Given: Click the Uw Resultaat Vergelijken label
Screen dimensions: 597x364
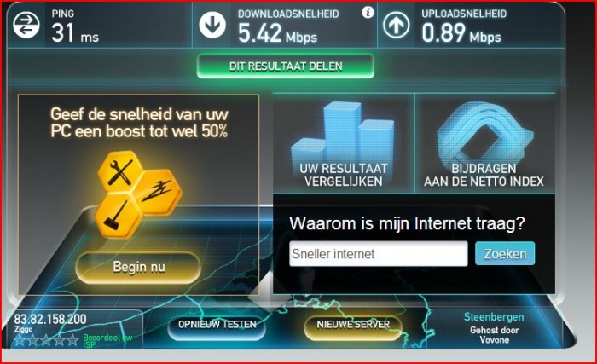Looking at the screenshot, I should (344, 175).
